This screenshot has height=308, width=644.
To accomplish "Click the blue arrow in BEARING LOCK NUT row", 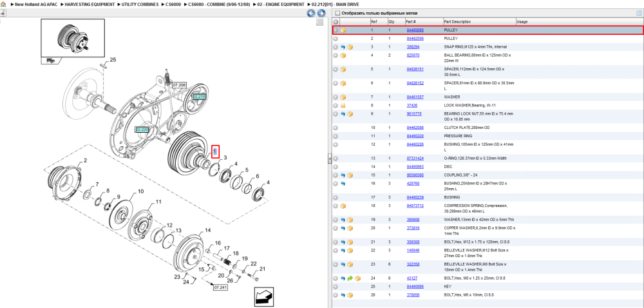I will coord(343,114).
